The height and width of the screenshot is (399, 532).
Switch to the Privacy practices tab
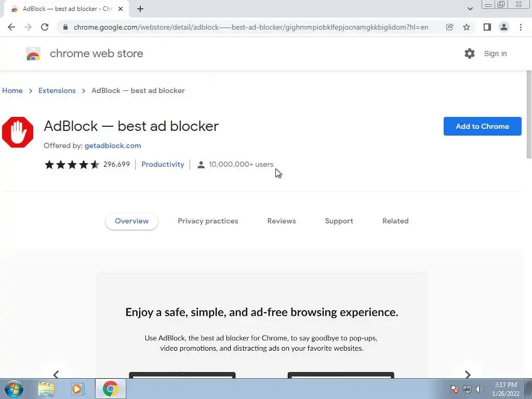click(x=208, y=221)
